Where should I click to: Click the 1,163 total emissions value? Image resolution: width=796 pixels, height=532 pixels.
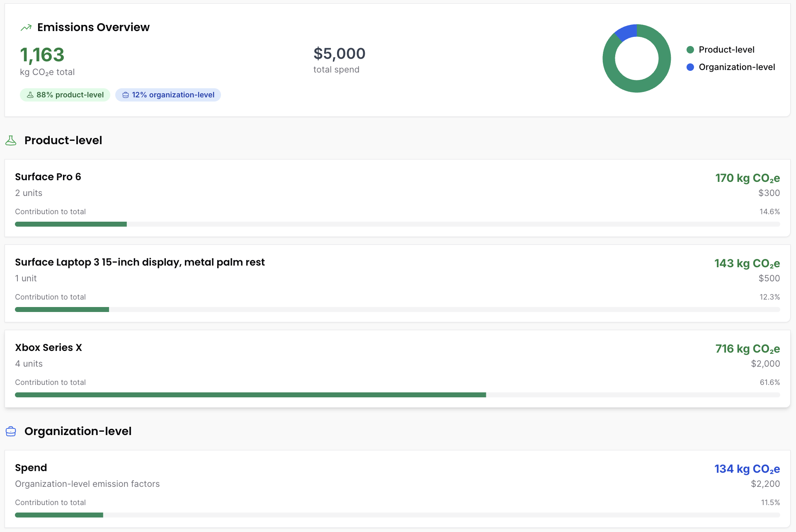pyautogui.click(x=42, y=55)
